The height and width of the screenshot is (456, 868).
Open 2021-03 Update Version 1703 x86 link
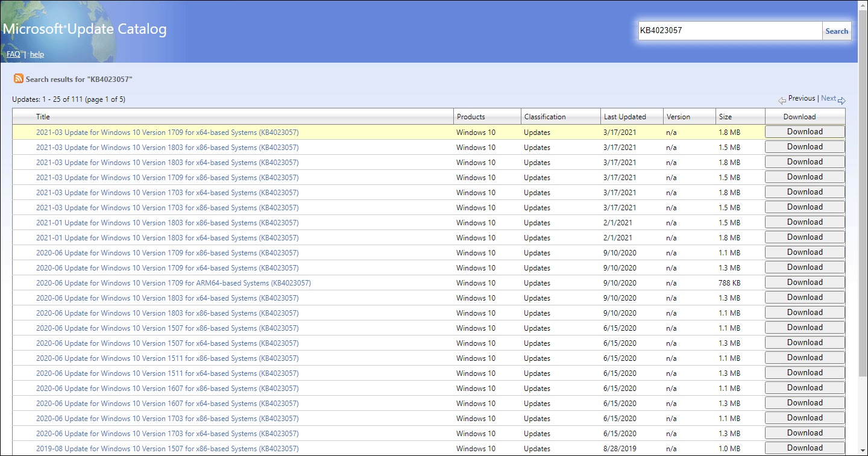click(x=167, y=208)
